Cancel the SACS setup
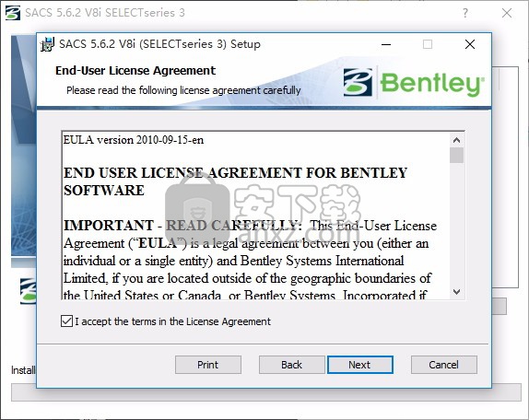This screenshot has width=529, height=420. [443, 365]
